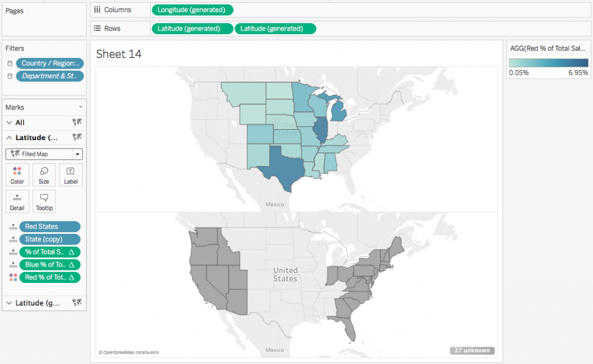Open the Marks card dropdown menu arrow
This screenshot has width=593, height=364.
click(x=80, y=108)
